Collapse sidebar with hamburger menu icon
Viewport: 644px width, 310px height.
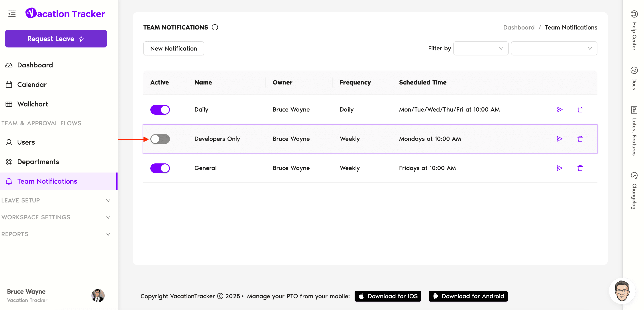(12, 14)
